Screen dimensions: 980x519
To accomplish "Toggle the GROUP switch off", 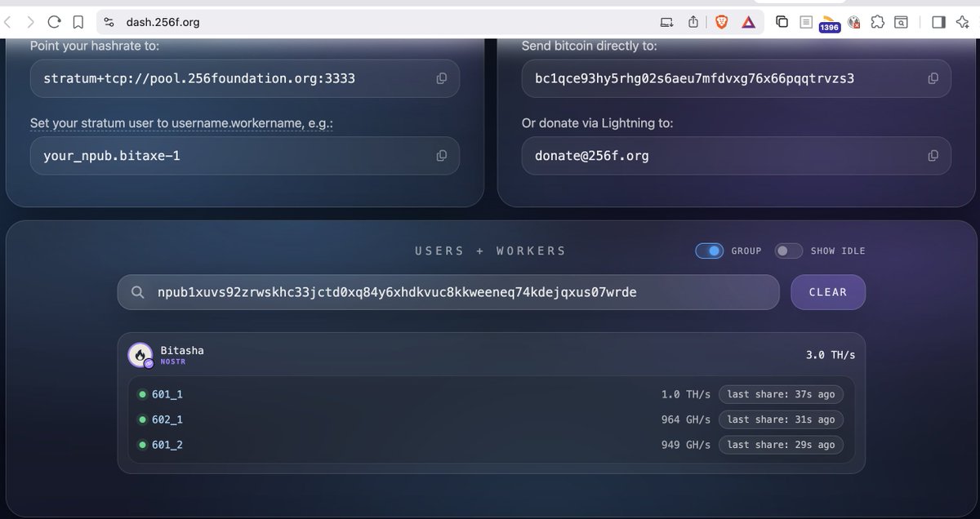I will [710, 251].
